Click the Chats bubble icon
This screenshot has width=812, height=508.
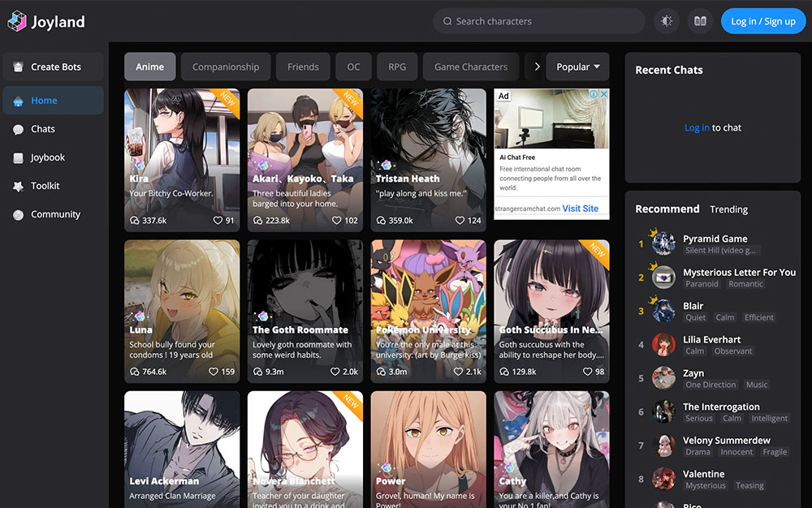[18, 129]
